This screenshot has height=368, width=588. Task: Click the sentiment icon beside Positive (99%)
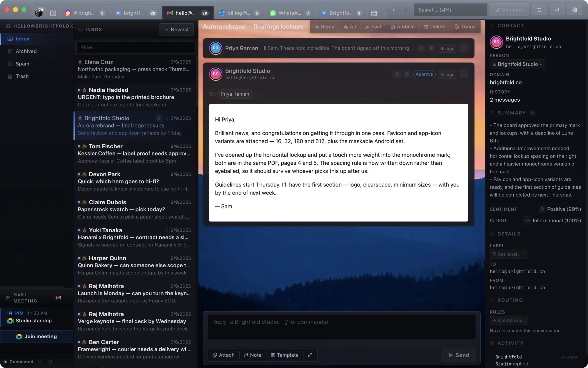click(x=542, y=209)
